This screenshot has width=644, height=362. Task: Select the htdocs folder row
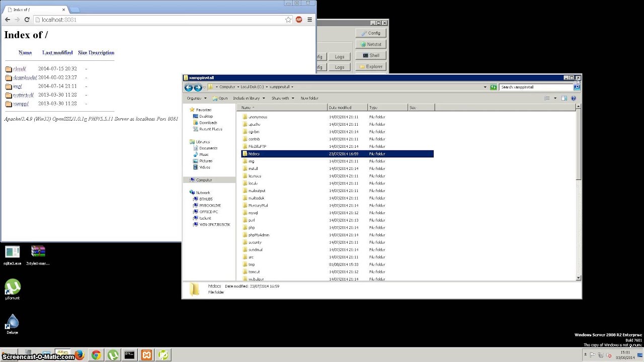pyautogui.click(x=337, y=154)
